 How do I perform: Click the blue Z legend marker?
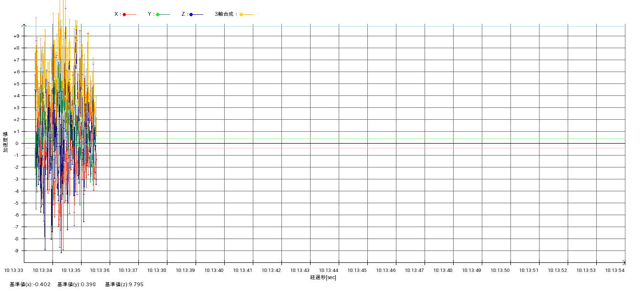191,14
